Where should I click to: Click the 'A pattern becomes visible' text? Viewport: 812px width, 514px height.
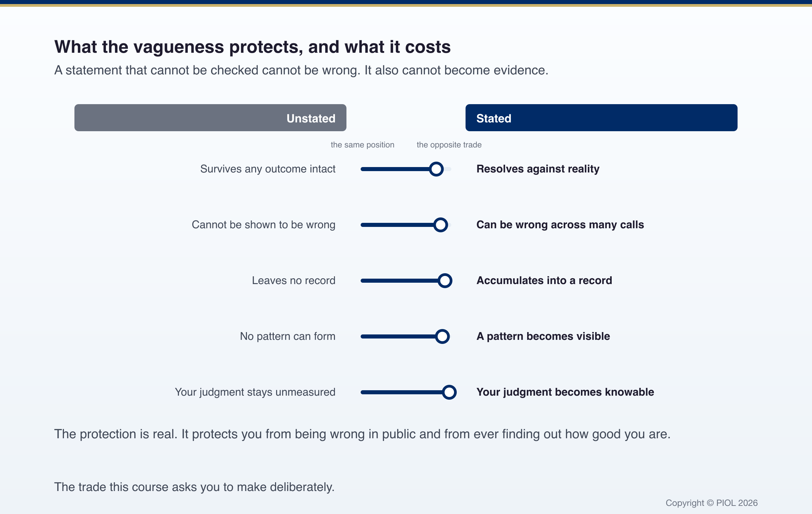point(543,336)
